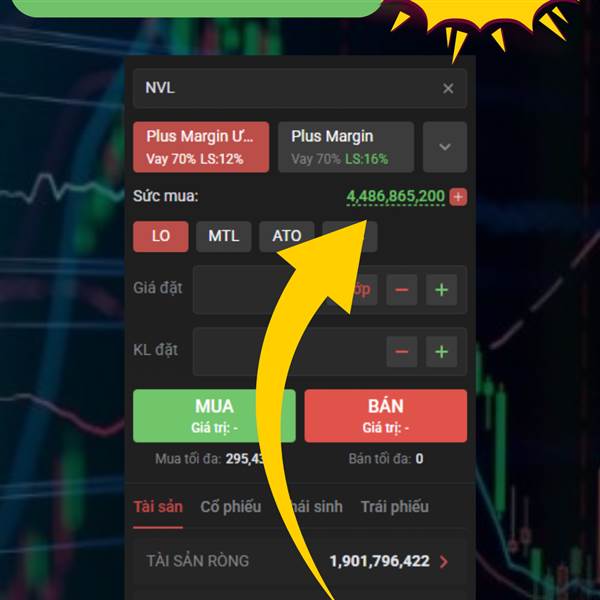Choose the MTL order type
This screenshot has height=600, width=600.
tap(223, 236)
